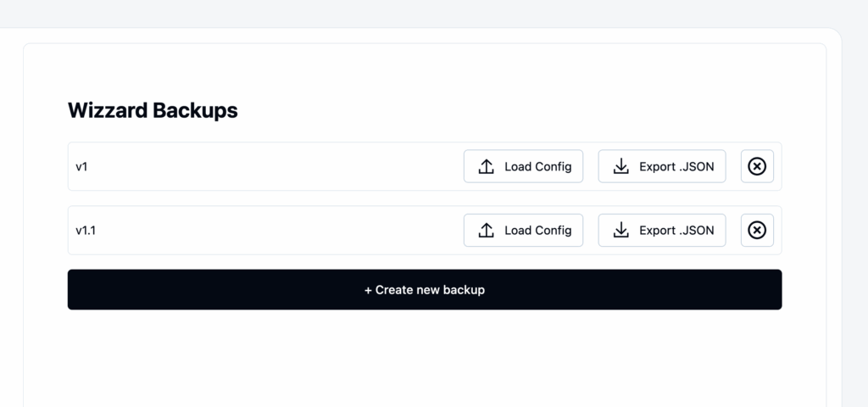The image size is (868, 407).
Task: Select the v1 backup name label
Action: click(x=81, y=167)
